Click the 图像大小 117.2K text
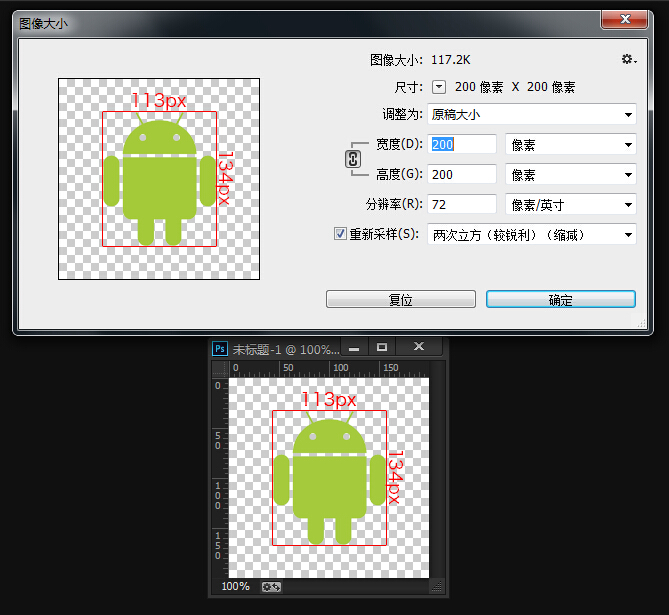This screenshot has width=669, height=615. [x=420, y=60]
